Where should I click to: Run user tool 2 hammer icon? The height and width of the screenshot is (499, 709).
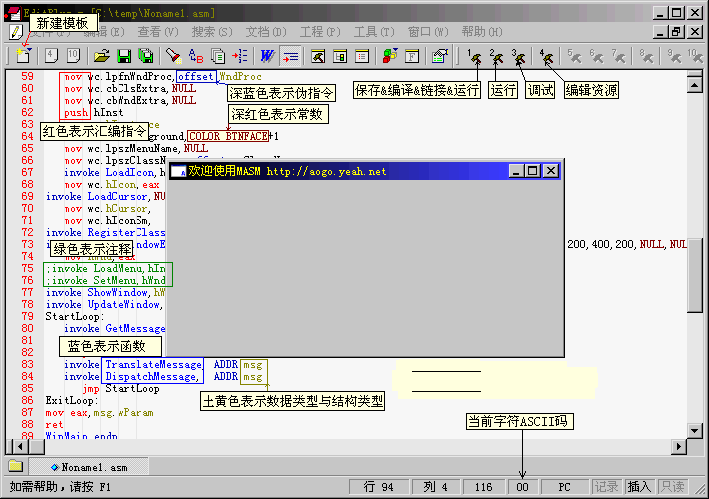[496, 56]
